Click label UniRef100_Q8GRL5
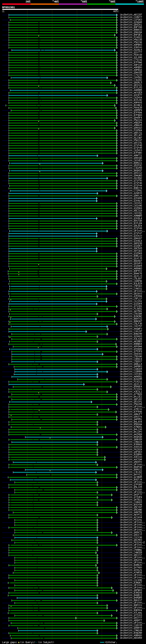 (131, 83)
